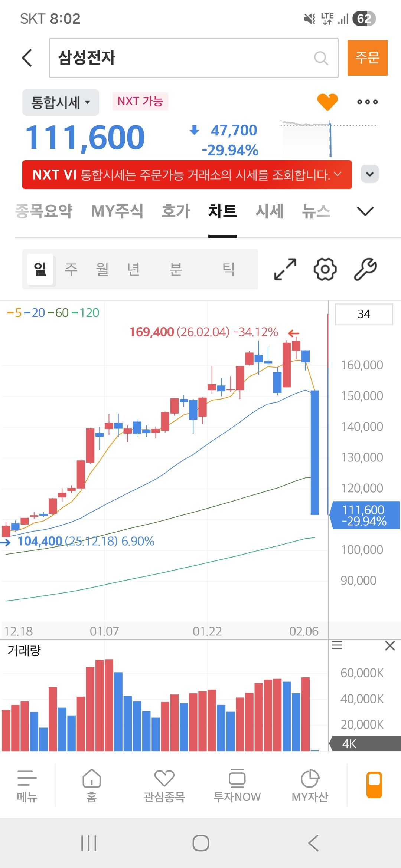Close the volume indicator panel
Image resolution: width=401 pixels, height=868 pixels.
pyautogui.click(x=390, y=646)
